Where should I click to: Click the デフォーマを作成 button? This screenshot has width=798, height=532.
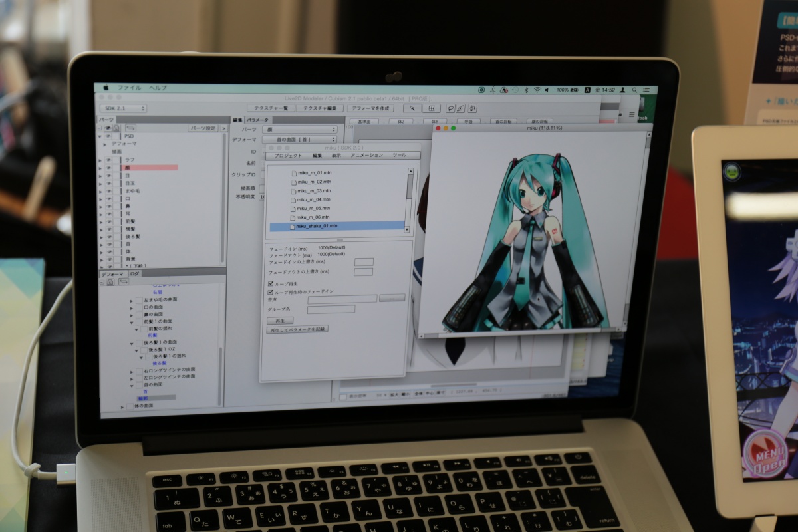click(x=370, y=108)
